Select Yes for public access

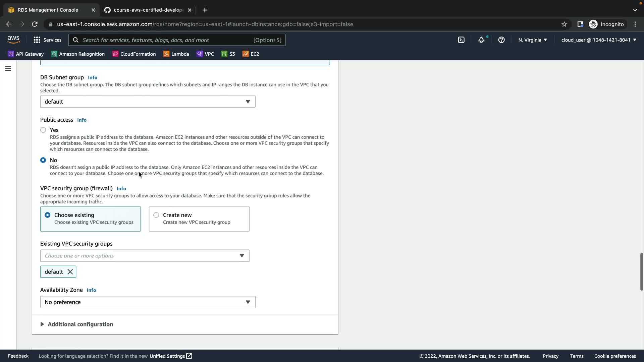[43, 130]
